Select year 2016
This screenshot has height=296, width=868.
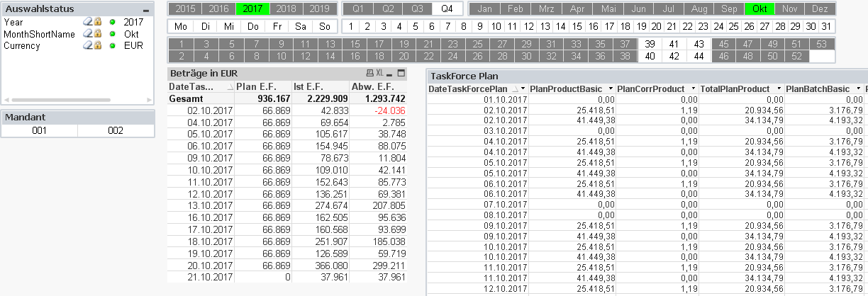pyautogui.click(x=219, y=8)
